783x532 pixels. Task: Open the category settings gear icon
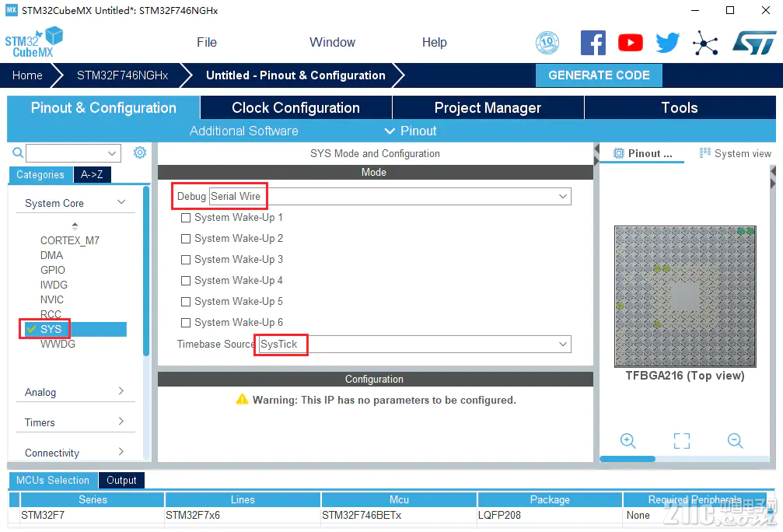(x=140, y=152)
